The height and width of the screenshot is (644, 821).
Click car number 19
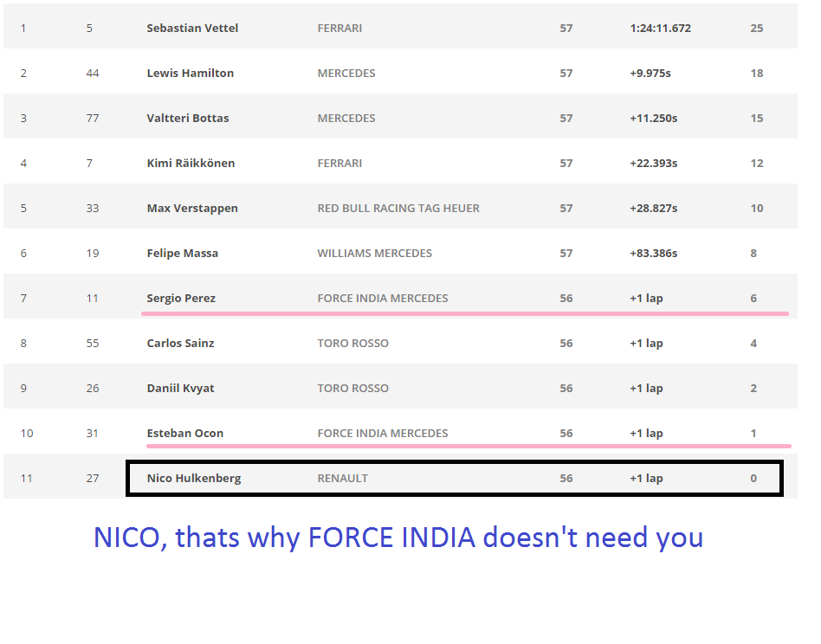[93, 254]
